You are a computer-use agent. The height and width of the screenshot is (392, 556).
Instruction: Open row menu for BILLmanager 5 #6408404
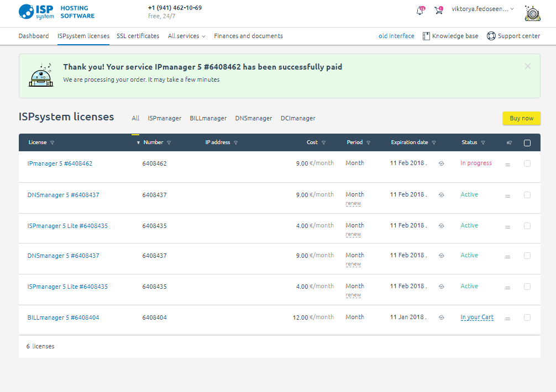click(x=507, y=319)
